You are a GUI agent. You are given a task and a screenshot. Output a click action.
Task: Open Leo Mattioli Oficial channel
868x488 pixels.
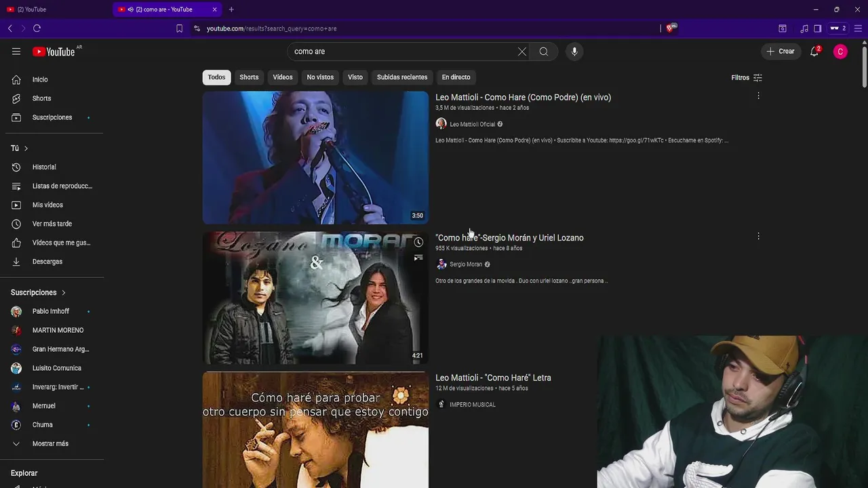472,124
